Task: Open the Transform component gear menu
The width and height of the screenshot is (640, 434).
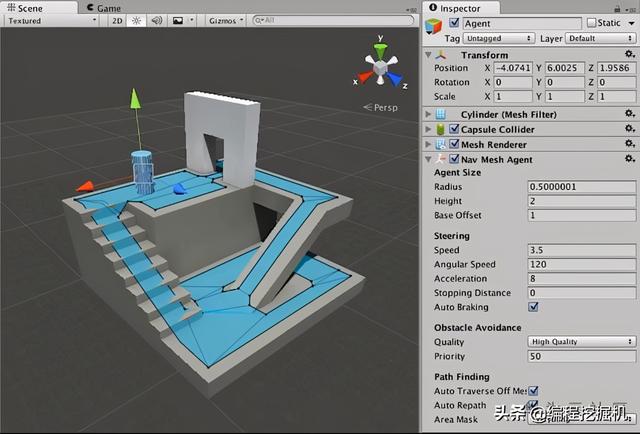Action: click(x=629, y=54)
